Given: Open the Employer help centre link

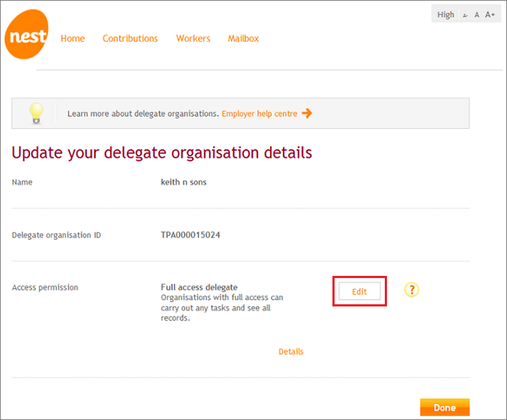Looking at the screenshot, I should pos(260,114).
